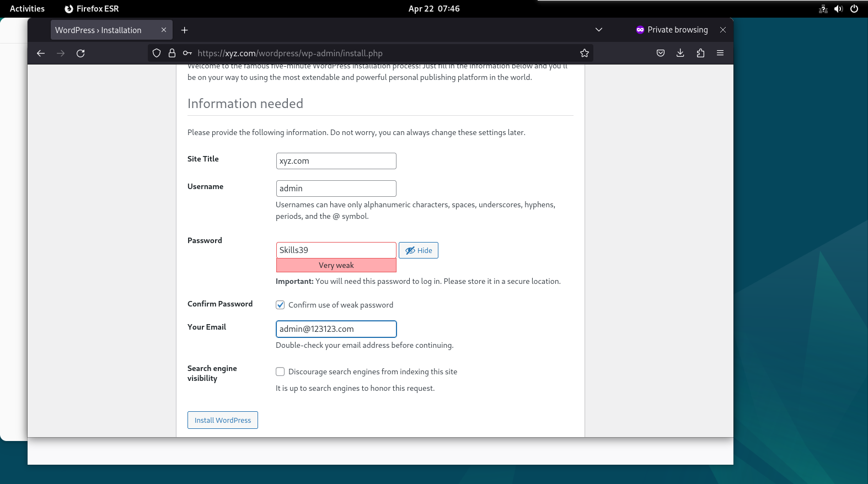Image resolution: width=868 pixels, height=484 pixels.
Task: Open the Firefox downloads panel
Action: 681,53
